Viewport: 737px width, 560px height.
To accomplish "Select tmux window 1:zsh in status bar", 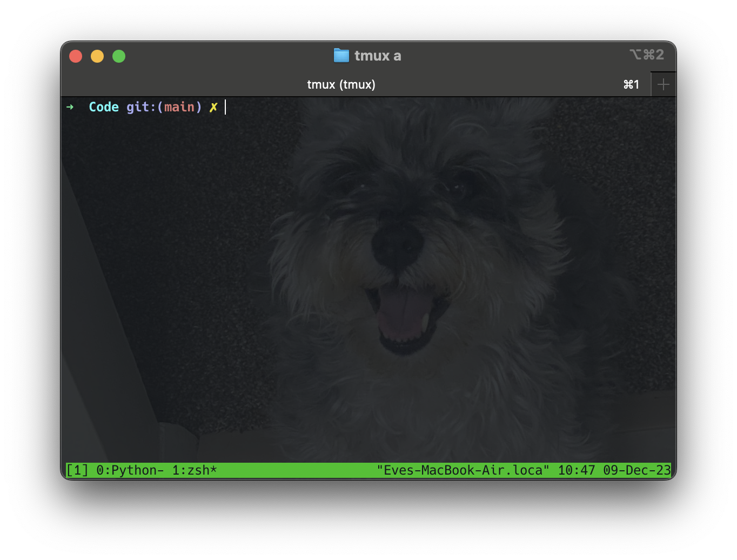I will tap(194, 470).
